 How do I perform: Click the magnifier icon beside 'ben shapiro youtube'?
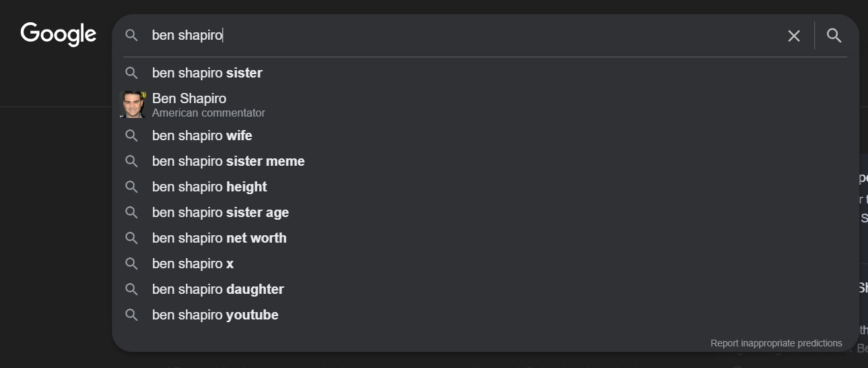pos(132,315)
